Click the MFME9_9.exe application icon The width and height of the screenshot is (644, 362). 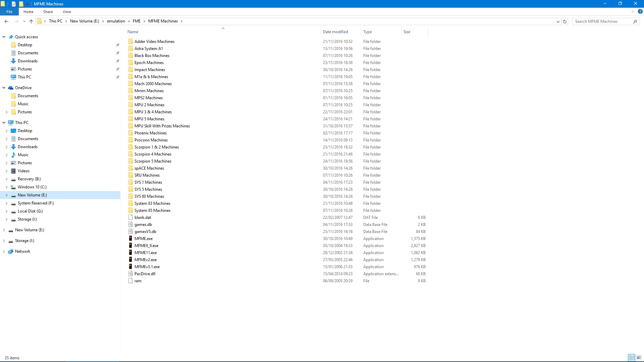(x=130, y=246)
